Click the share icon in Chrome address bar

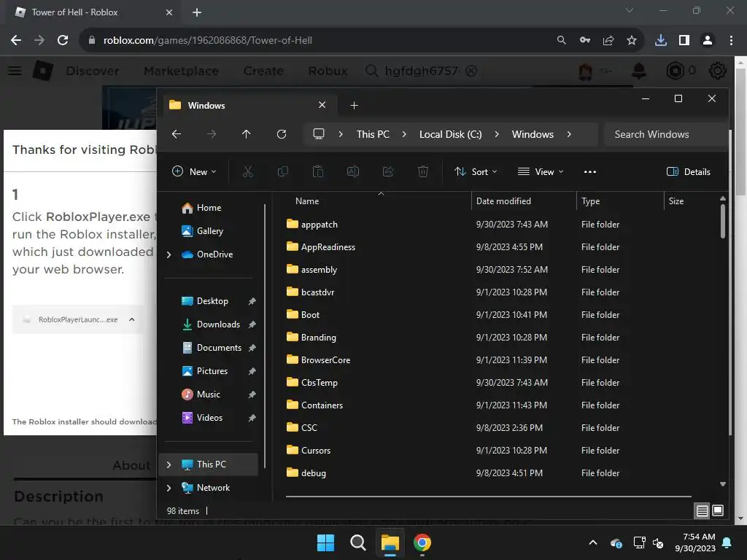[x=608, y=41]
